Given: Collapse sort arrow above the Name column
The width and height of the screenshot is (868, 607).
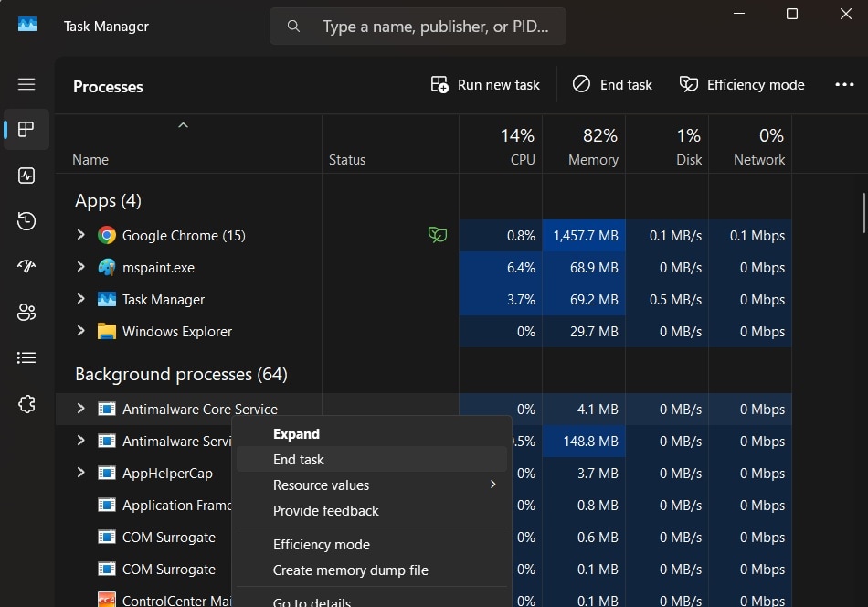Looking at the screenshot, I should click(x=184, y=126).
